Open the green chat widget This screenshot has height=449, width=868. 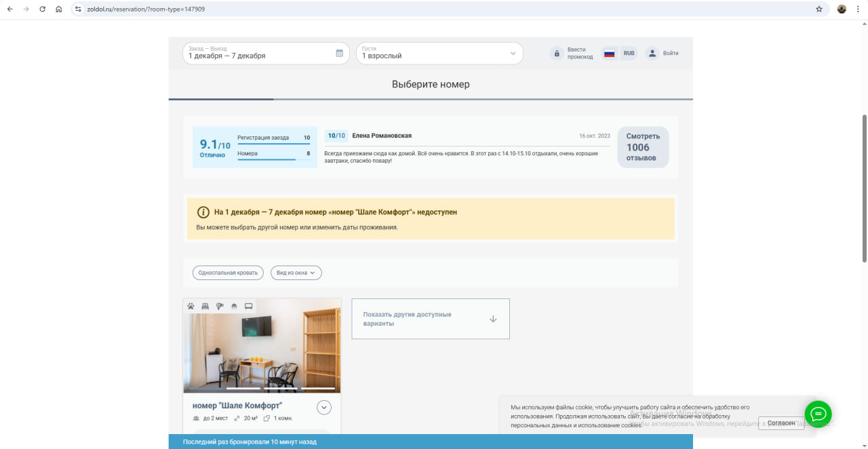(x=818, y=414)
